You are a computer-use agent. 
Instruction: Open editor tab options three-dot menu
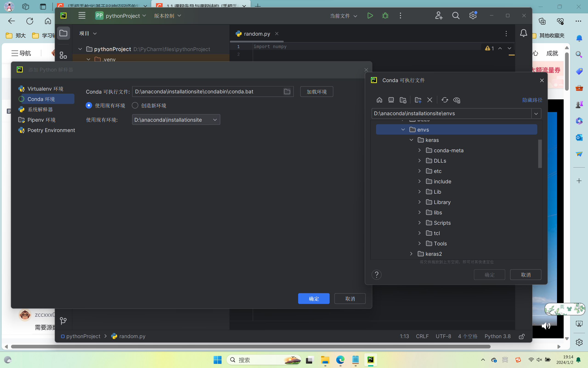506,34
